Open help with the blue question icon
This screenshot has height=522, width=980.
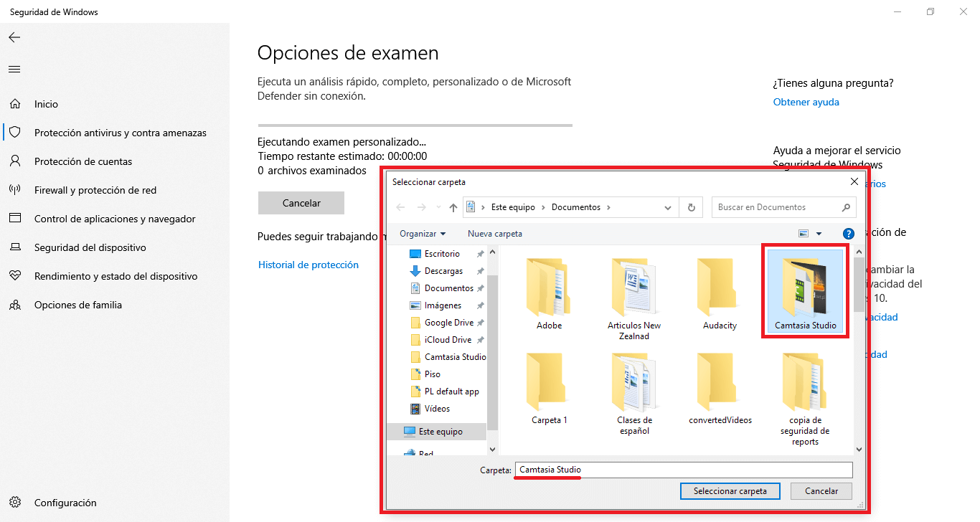coord(849,234)
